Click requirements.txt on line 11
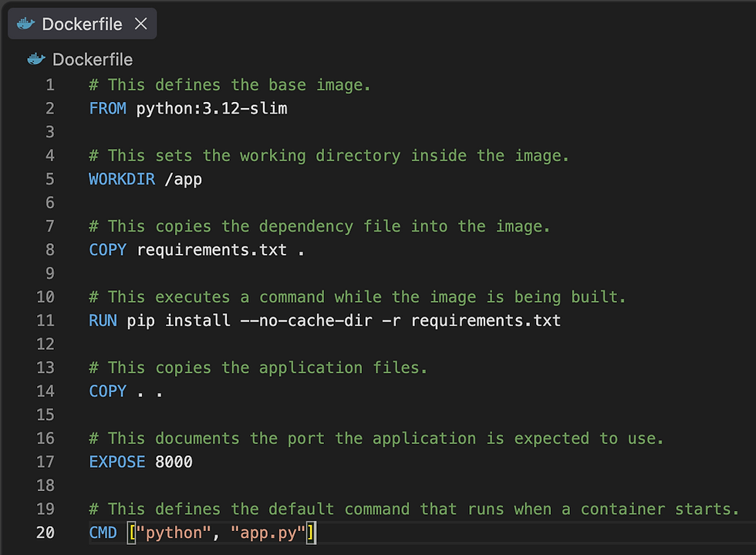 coord(485,320)
